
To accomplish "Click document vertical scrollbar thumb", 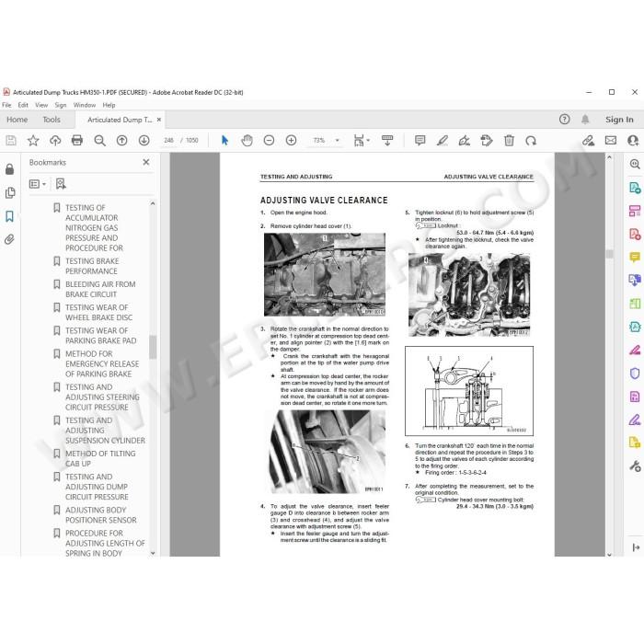I will tap(609, 254).
